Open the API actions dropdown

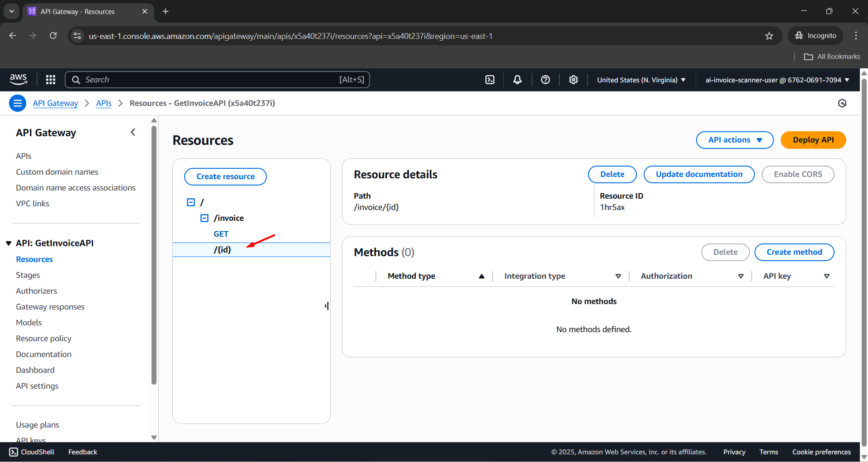[x=735, y=140]
